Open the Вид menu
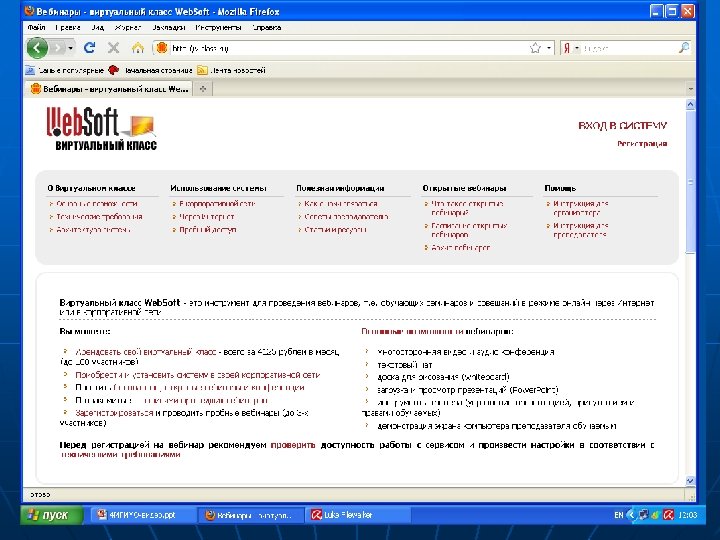This screenshot has height=540, width=720. 97,28
